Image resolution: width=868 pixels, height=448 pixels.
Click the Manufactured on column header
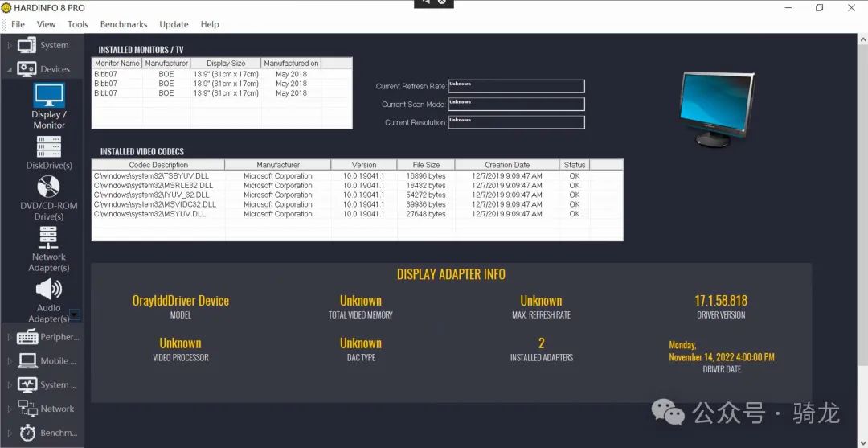coord(291,63)
